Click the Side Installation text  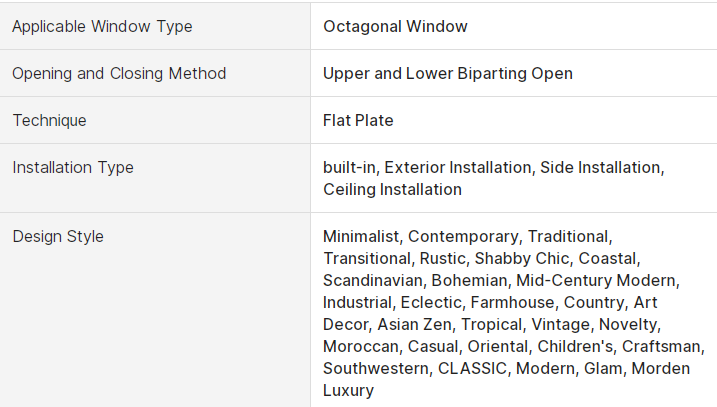point(600,167)
